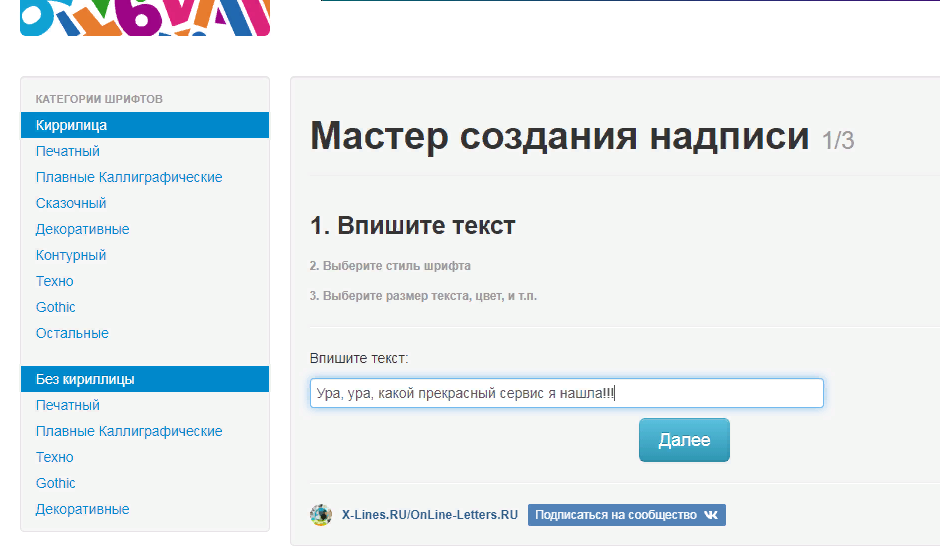Choose the Сказочный font category
Image resolution: width=940 pixels, height=555 pixels.
[x=71, y=203]
